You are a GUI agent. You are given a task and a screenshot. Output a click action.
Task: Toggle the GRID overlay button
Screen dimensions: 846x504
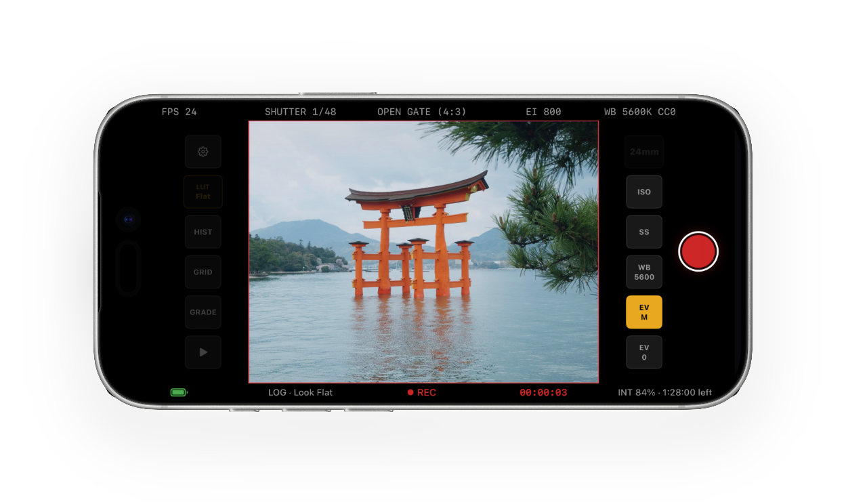pos(203,272)
